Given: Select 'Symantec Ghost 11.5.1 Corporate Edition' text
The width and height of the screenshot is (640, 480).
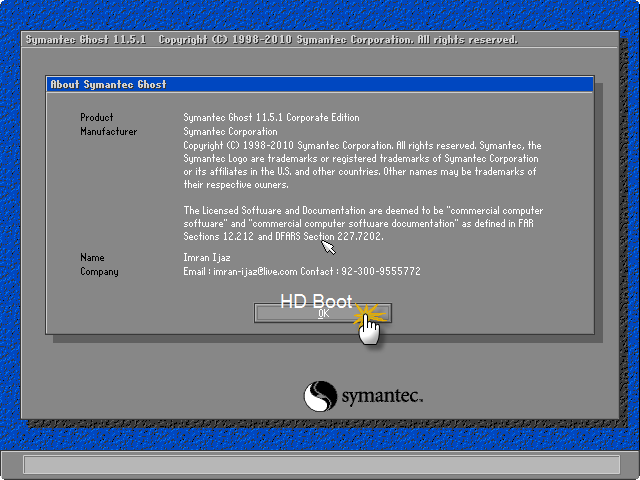Looking at the screenshot, I should 271,118.
